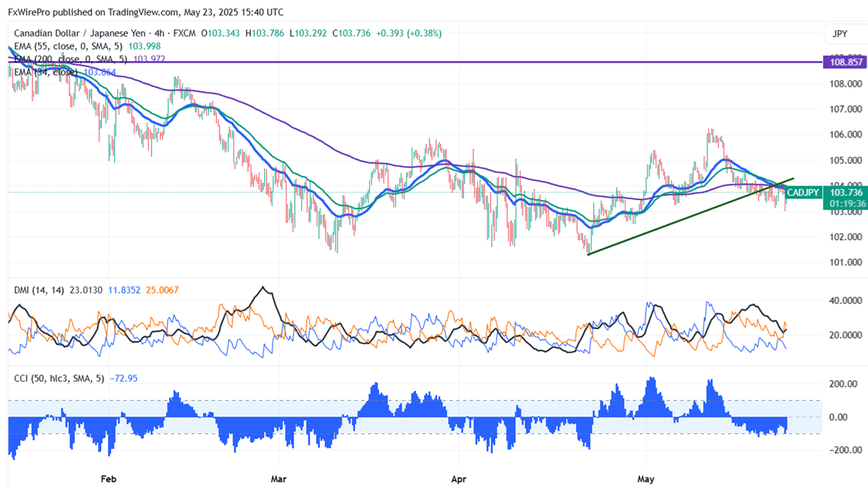Click the JPY currency button
Image resolution: width=868 pixels, height=489 pixels.
click(839, 34)
